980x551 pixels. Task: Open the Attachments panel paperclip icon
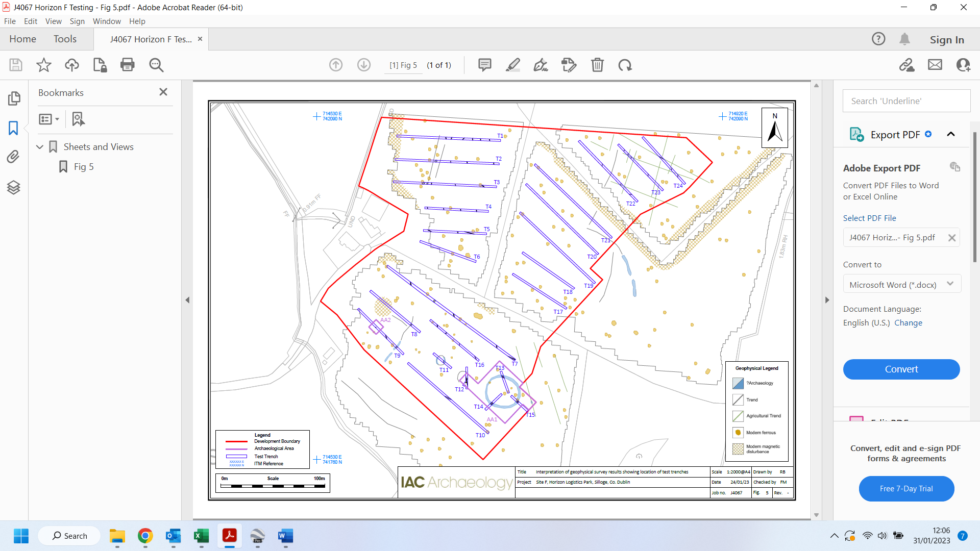14,157
